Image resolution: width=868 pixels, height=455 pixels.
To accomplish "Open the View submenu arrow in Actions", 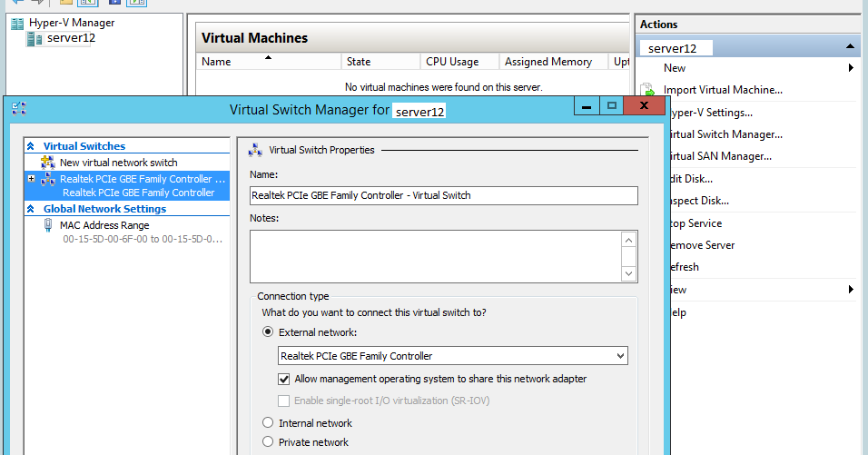I will (x=851, y=290).
